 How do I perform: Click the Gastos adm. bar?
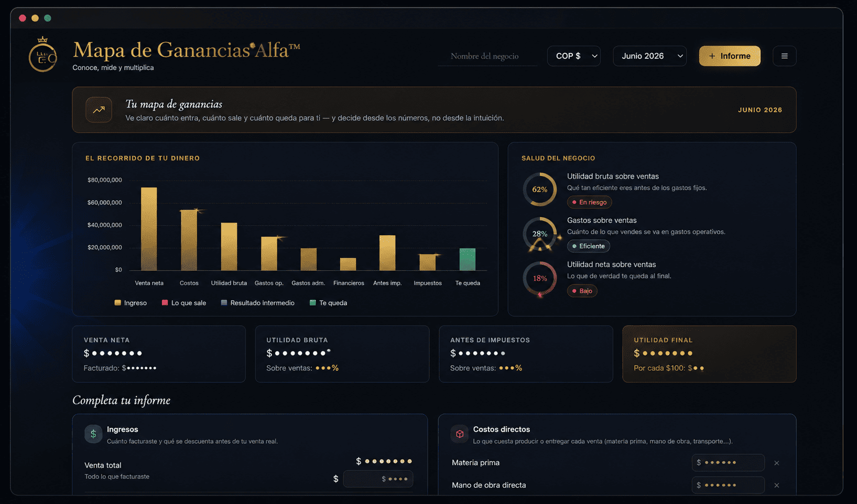[x=309, y=259]
